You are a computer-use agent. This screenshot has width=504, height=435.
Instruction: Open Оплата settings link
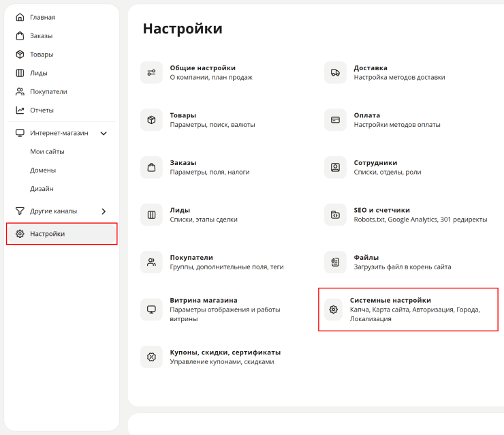click(x=367, y=115)
